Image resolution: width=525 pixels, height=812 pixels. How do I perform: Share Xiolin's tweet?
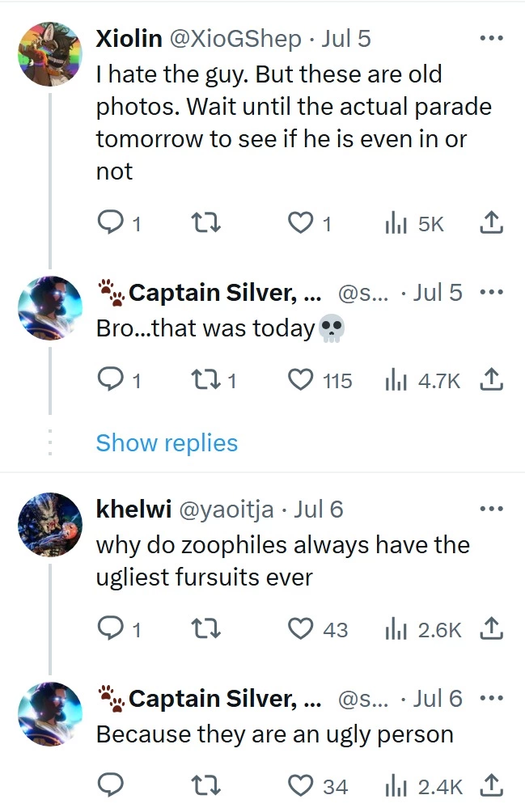pyautogui.click(x=491, y=223)
